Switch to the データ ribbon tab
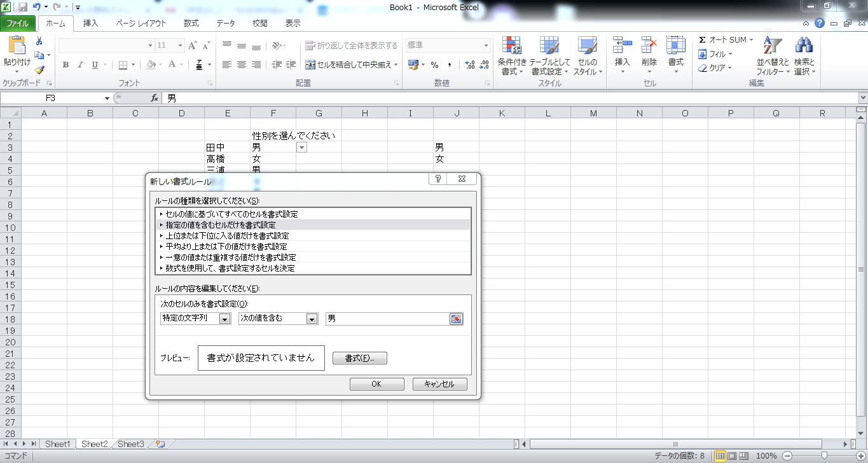868x463 pixels. 226,24
